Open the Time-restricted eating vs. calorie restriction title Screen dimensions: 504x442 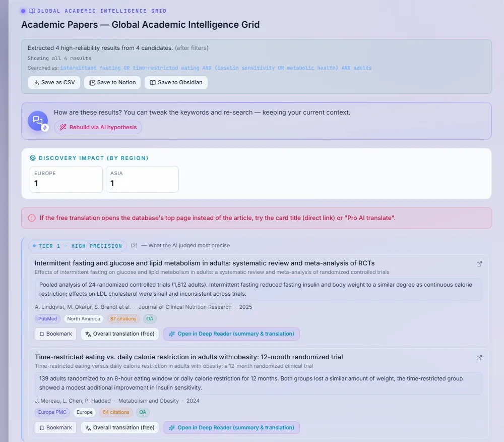click(x=188, y=357)
